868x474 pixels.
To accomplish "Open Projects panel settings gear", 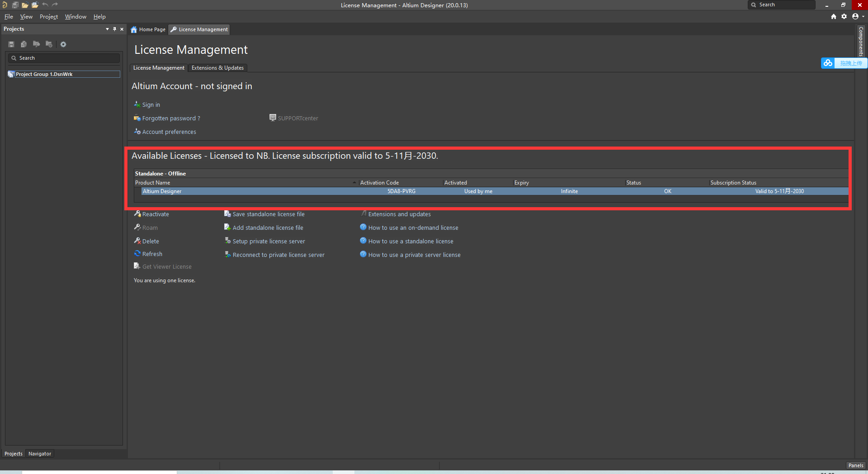I will (x=63, y=44).
